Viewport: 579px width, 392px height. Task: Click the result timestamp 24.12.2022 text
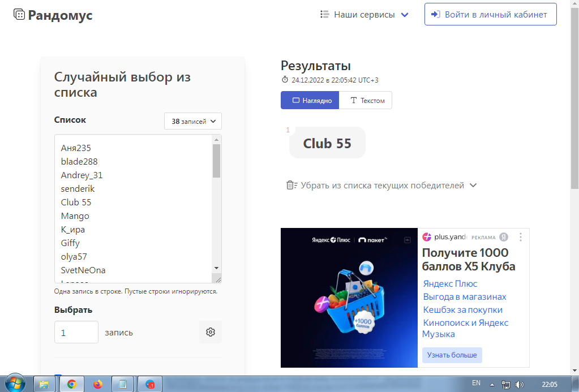(x=335, y=80)
